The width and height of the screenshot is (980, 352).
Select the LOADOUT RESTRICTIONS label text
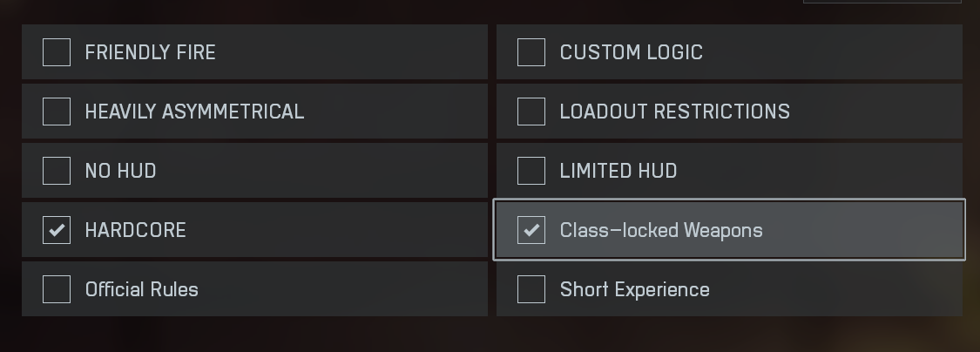(674, 112)
